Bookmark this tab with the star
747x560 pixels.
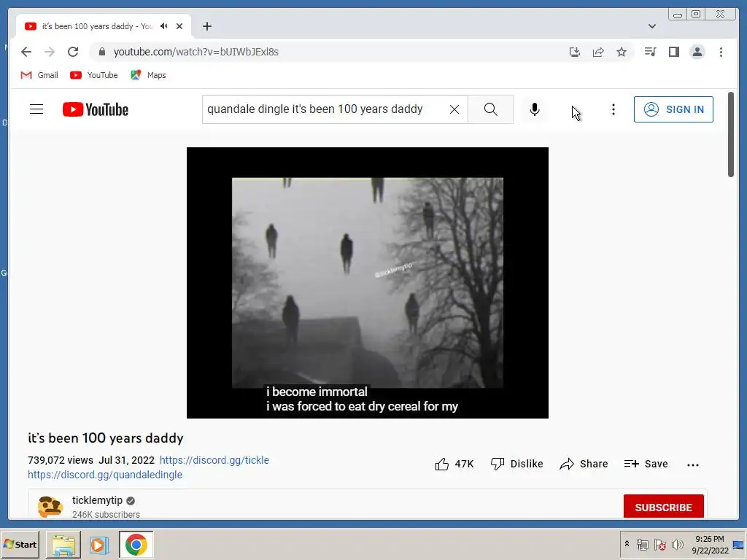click(622, 52)
